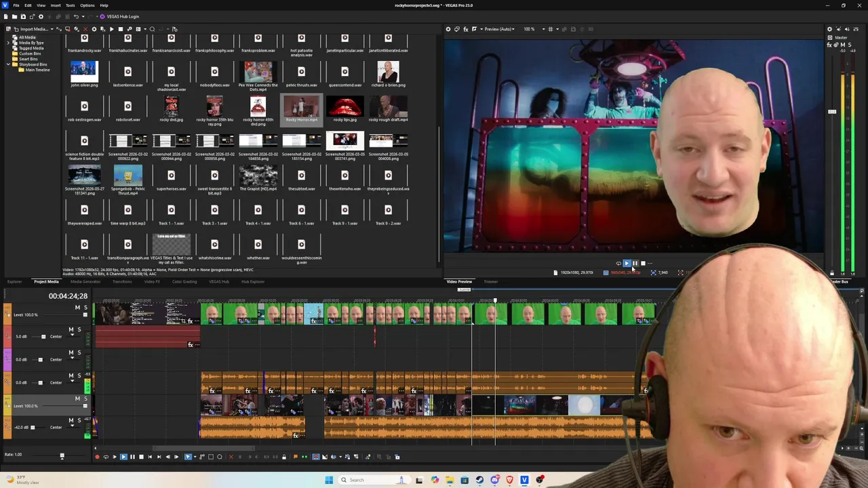Mute the Master bus
This screenshot has width=868, height=488.
[x=844, y=45]
